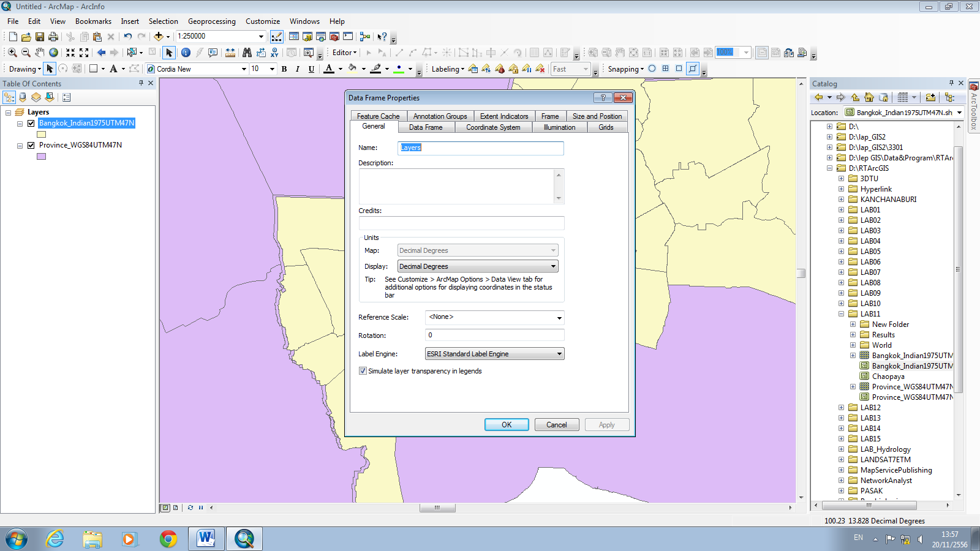Click the OK button
This screenshot has width=980, height=551.
[x=507, y=424]
